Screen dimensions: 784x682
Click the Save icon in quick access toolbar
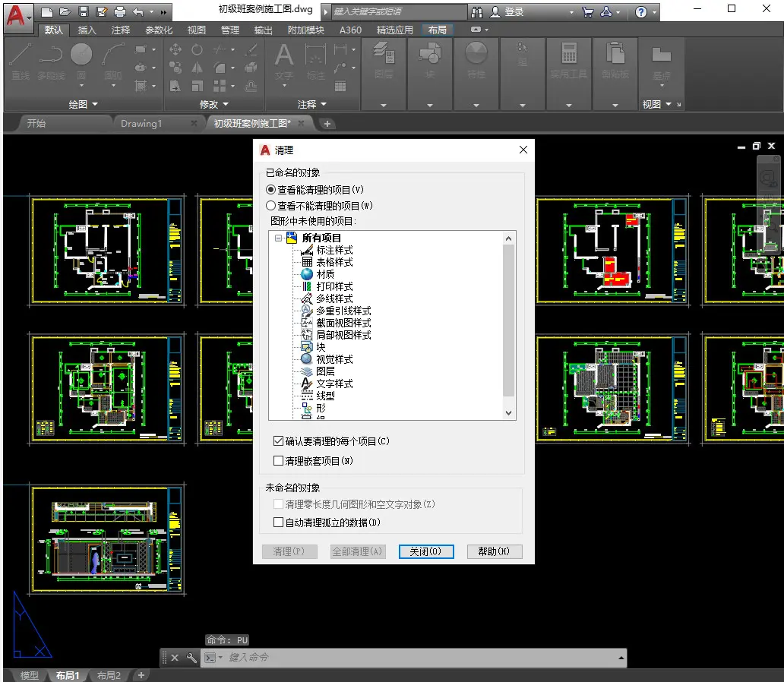(x=84, y=11)
